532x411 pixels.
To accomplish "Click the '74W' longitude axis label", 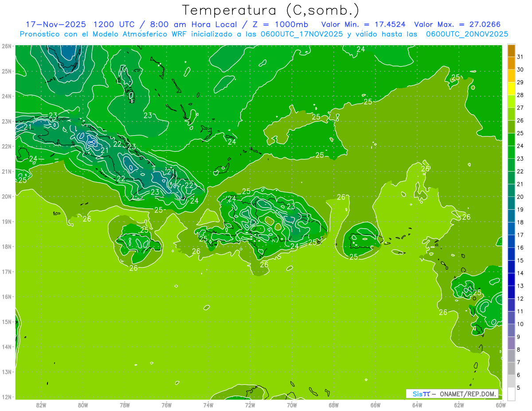I will click(x=208, y=405).
